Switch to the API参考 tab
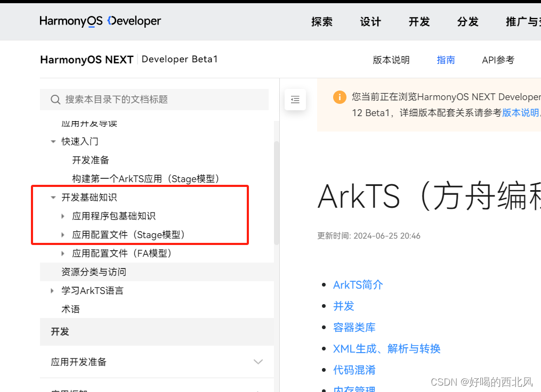The width and height of the screenshot is (541, 392). coord(498,60)
